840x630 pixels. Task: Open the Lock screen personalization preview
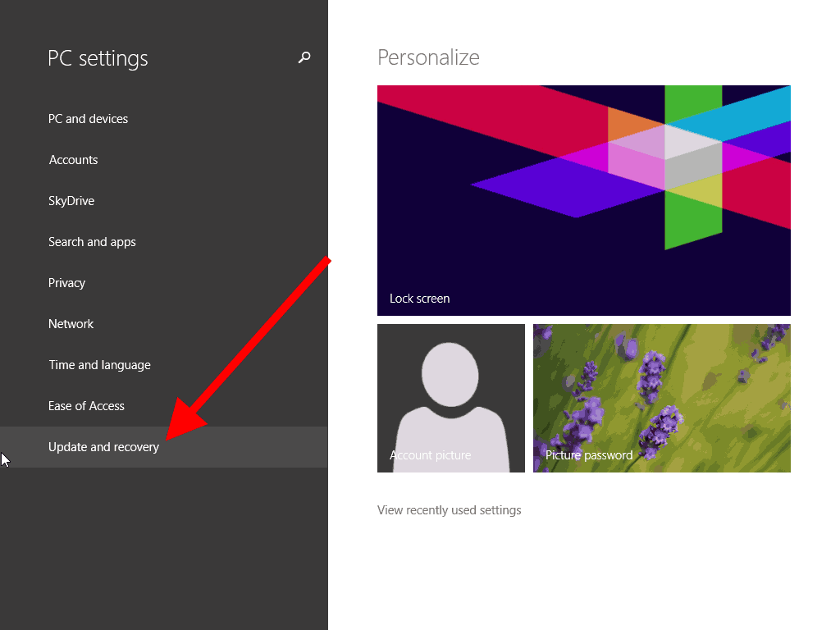pos(583,199)
